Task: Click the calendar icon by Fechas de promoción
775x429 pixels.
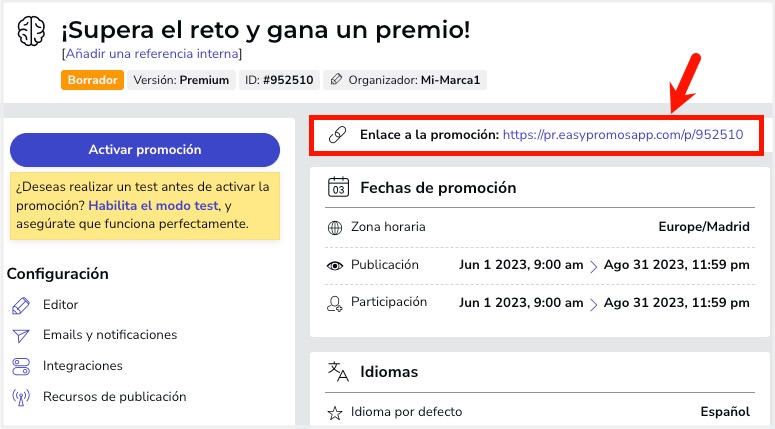Action: click(x=339, y=187)
